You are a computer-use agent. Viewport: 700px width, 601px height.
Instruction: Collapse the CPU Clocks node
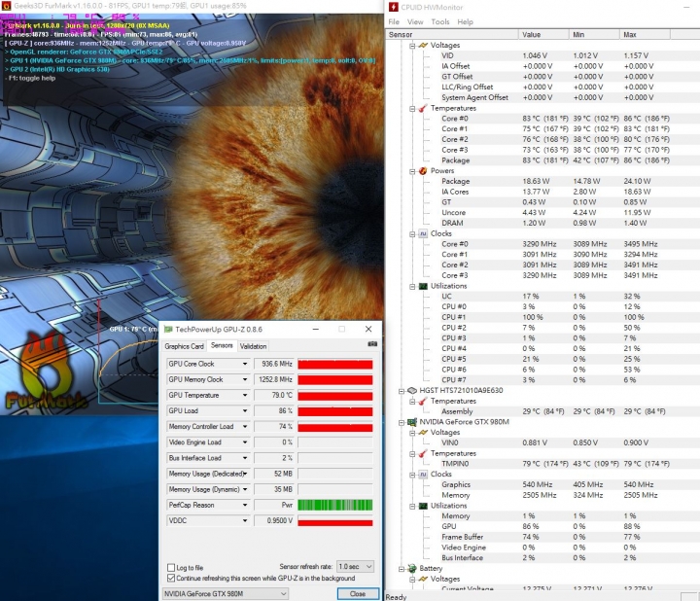point(412,234)
